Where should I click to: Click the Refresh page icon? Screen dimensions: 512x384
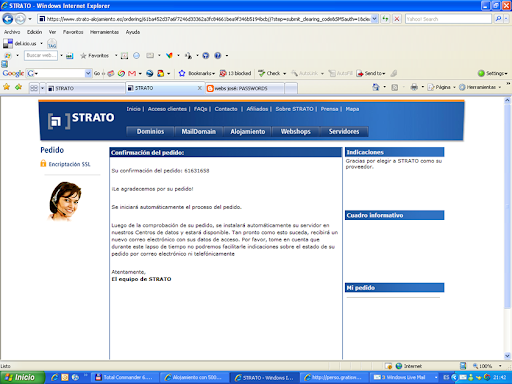pyautogui.click(x=385, y=19)
